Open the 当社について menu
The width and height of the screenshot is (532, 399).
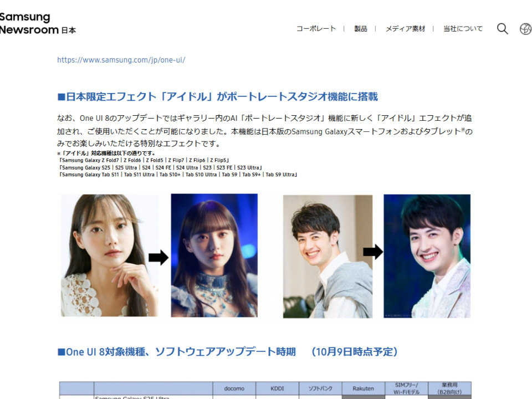click(463, 29)
